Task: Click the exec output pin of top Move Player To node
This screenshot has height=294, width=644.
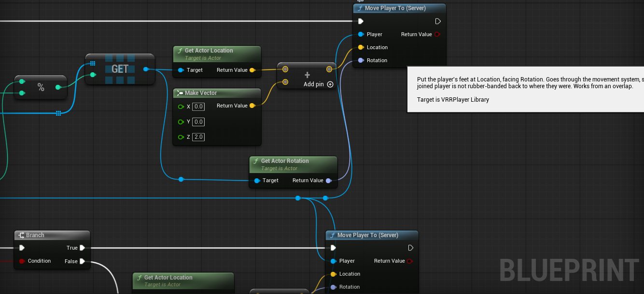Action: [438, 21]
